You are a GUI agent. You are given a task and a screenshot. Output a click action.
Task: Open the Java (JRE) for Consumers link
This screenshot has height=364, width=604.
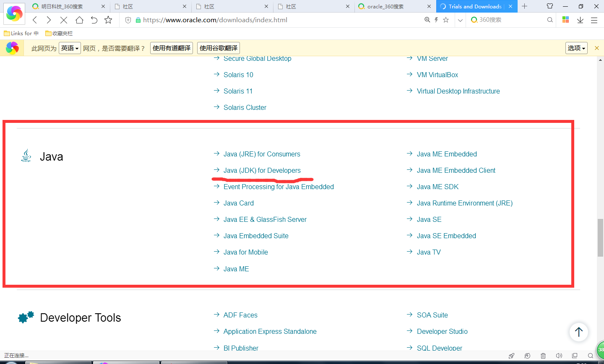(262, 154)
